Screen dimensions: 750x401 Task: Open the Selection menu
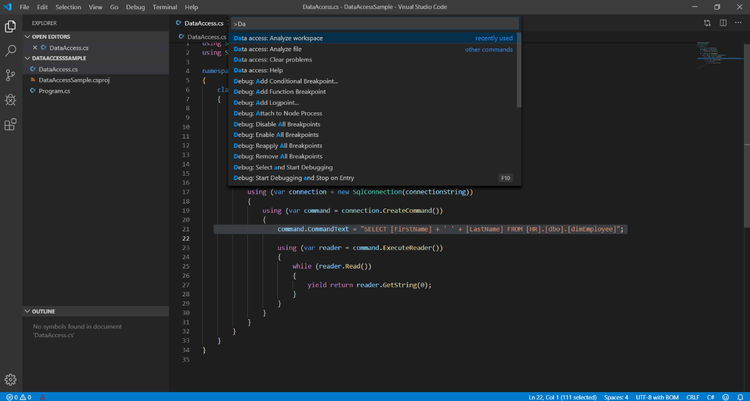coord(69,7)
